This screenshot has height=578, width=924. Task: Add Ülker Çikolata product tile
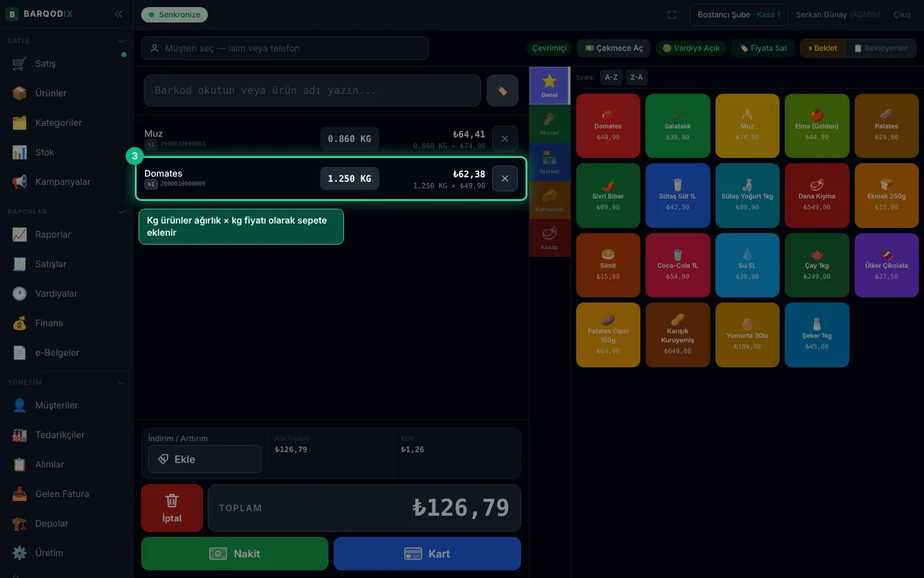click(x=887, y=265)
